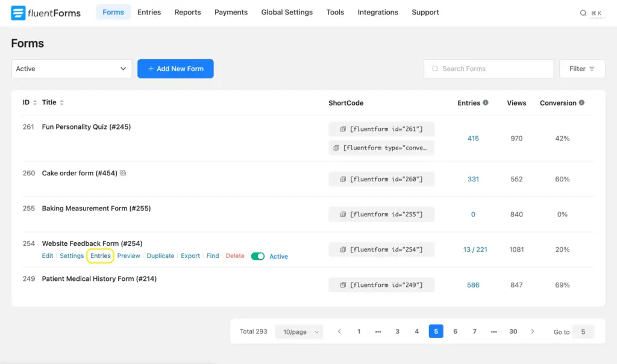Click Delete under Website Feedback Form

point(235,256)
